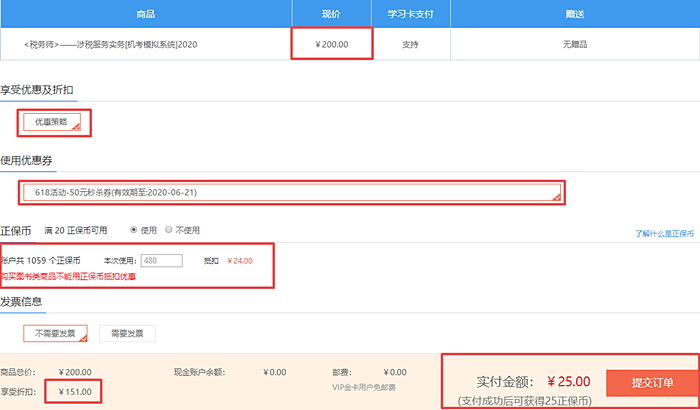Choose the 不使用 radio option
This screenshot has height=410, width=700.
click(169, 229)
